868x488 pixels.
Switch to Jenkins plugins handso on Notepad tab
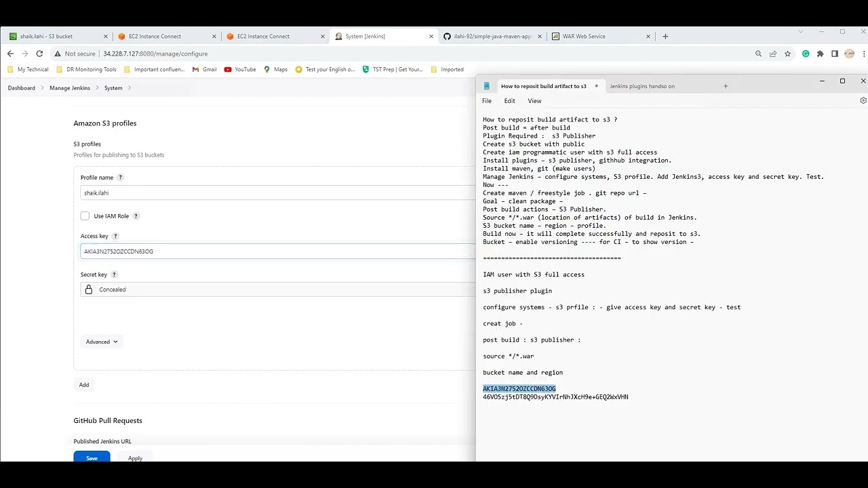click(x=642, y=86)
